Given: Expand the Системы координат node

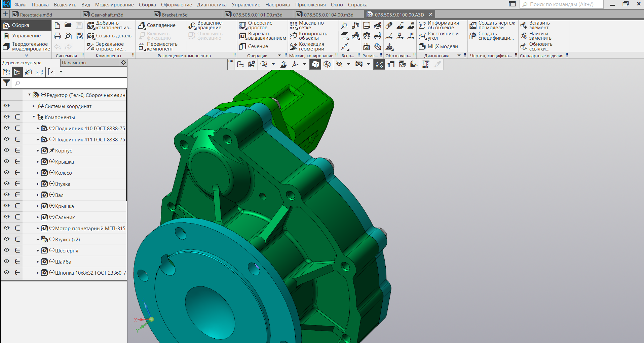Looking at the screenshot, I should pyautogui.click(x=34, y=106).
